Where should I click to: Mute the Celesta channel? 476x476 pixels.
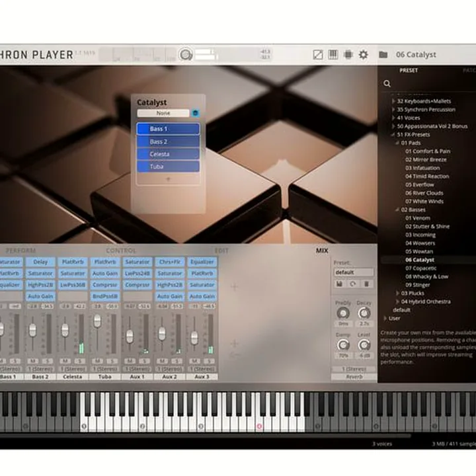click(x=65, y=361)
